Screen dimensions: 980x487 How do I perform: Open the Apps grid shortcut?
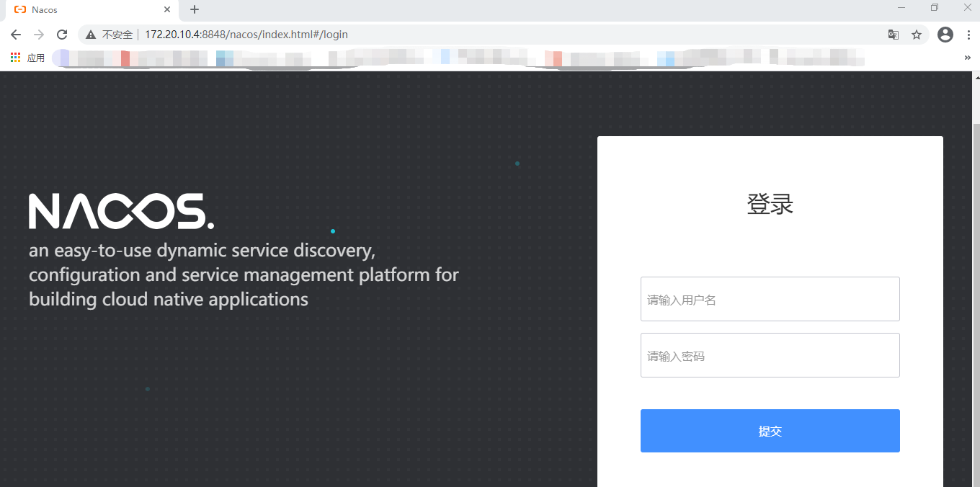tap(15, 58)
